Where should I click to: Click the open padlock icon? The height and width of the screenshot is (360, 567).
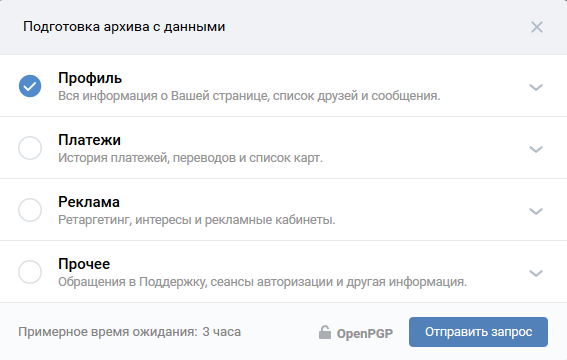(325, 332)
